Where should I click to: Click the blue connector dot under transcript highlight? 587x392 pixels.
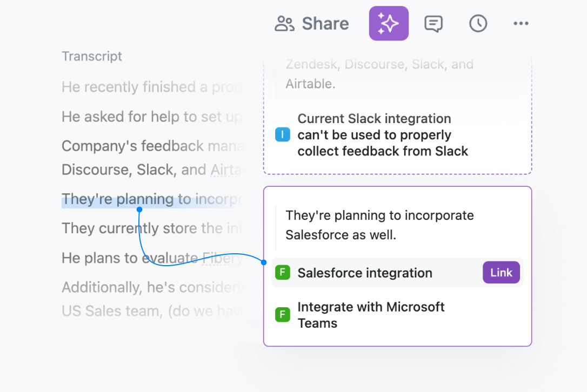tap(139, 209)
